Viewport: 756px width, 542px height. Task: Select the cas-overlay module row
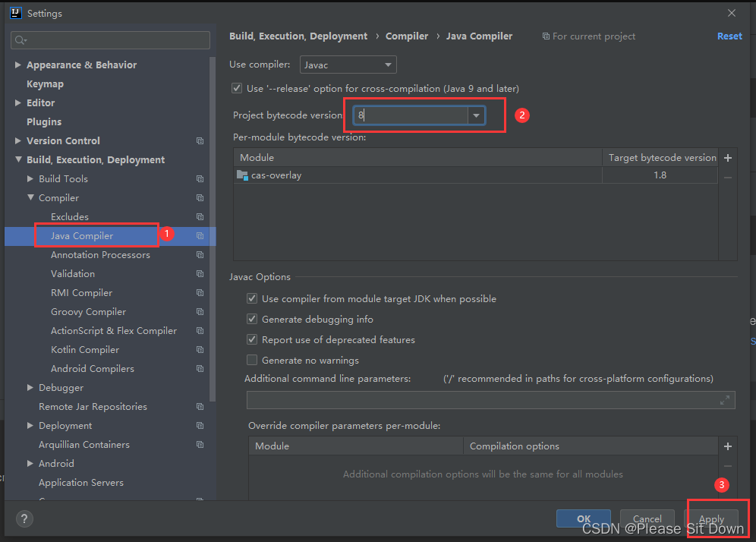tap(477, 175)
